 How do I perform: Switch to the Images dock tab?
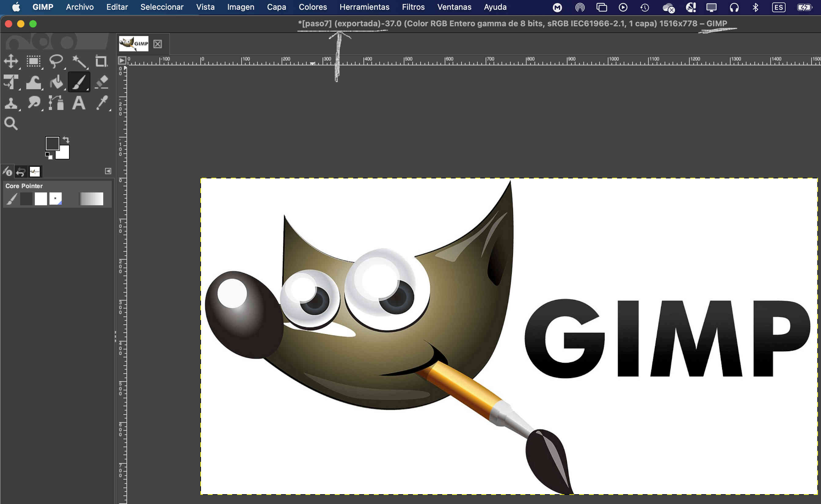35,172
